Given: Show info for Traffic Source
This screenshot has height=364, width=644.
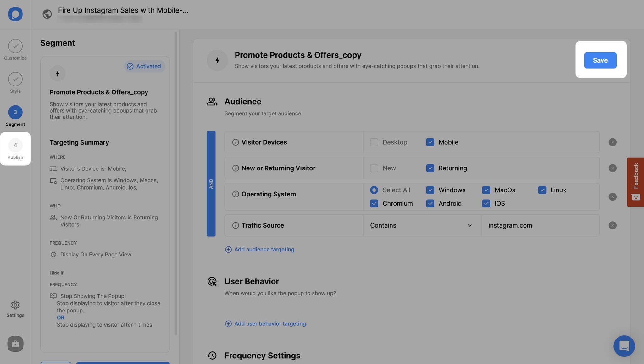Looking at the screenshot, I should coord(235,225).
